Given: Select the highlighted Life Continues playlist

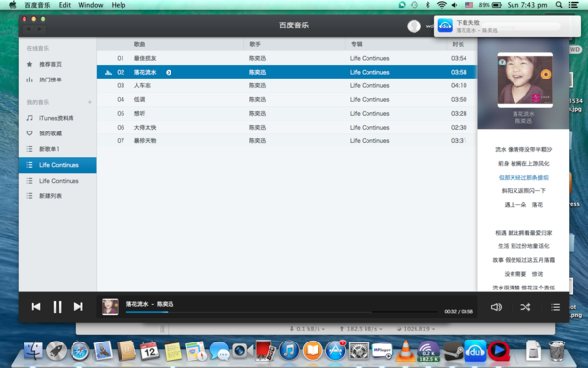Looking at the screenshot, I should [58, 165].
